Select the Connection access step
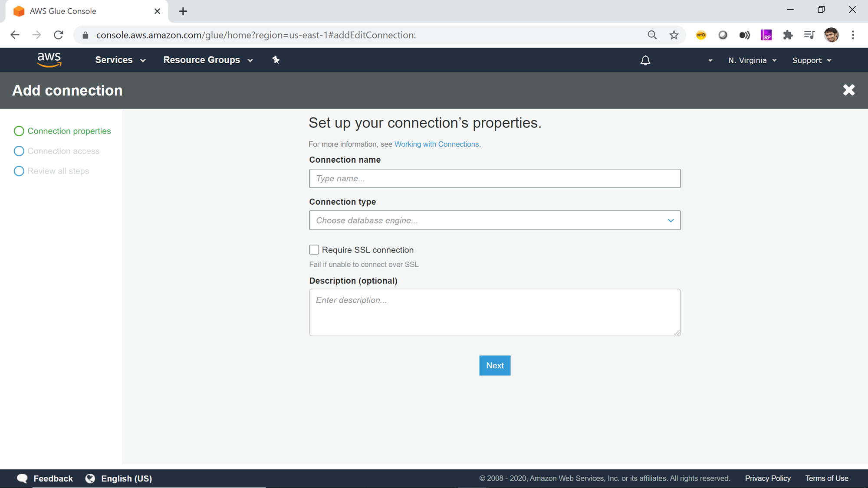 (x=63, y=151)
